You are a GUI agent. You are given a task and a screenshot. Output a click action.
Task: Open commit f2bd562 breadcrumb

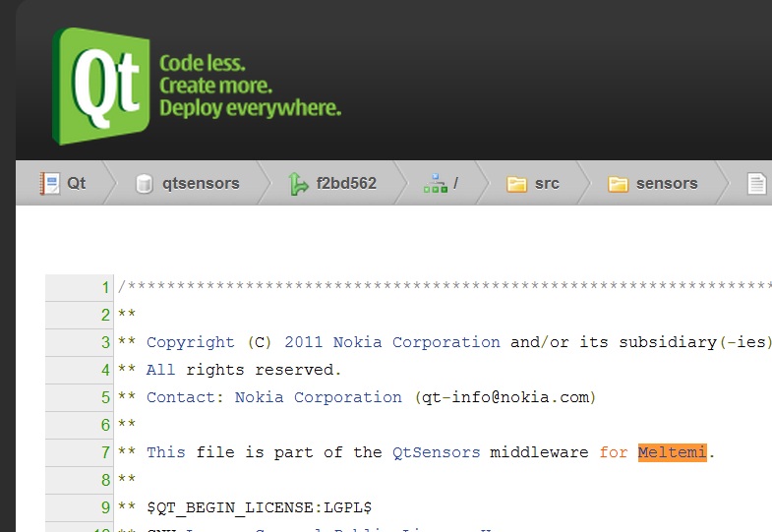346,184
